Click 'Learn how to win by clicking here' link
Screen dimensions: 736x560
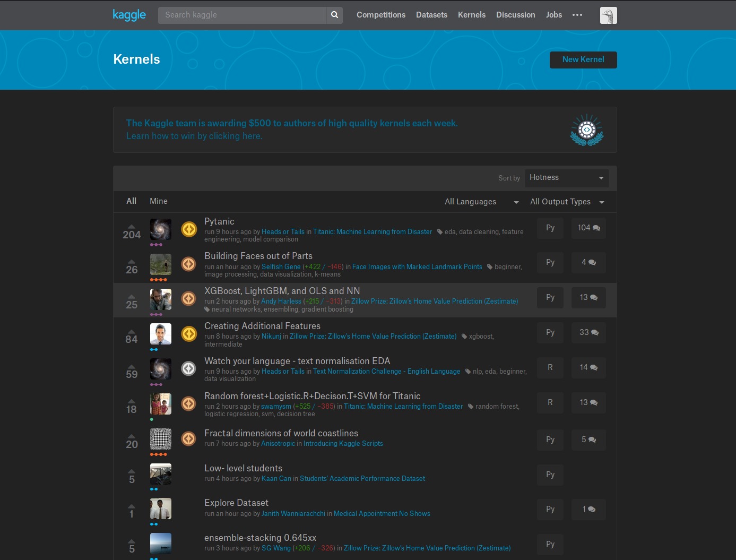[194, 136]
